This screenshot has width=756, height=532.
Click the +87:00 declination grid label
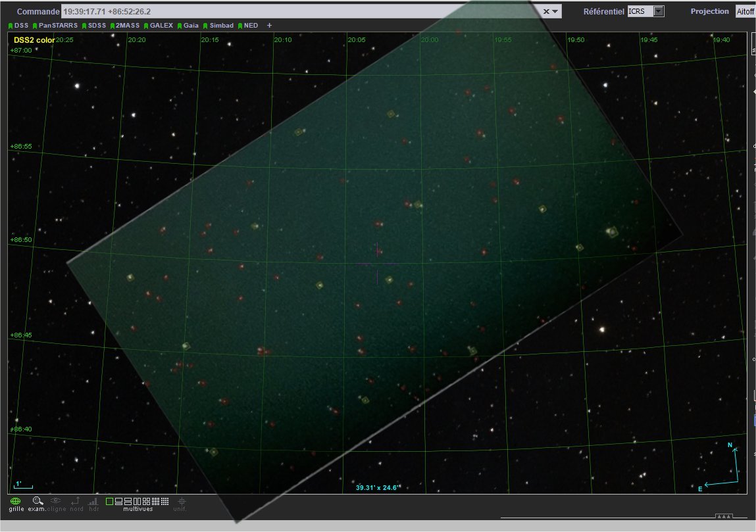click(21, 50)
